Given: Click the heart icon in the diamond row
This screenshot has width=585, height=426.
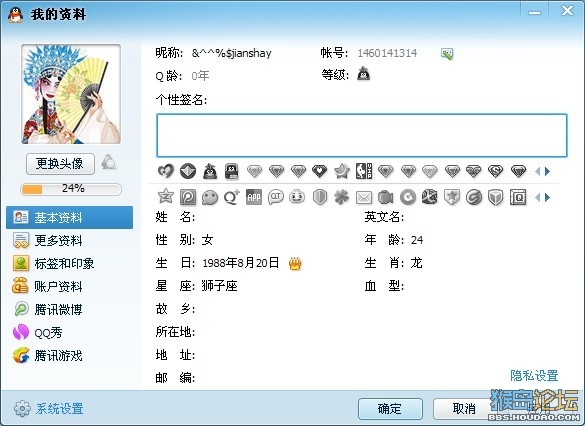Looking at the screenshot, I should pos(166,171).
